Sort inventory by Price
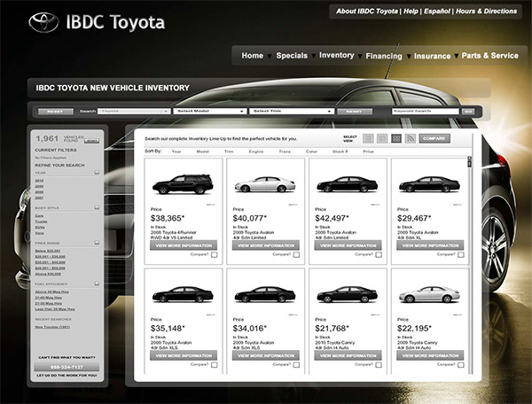This screenshot has width=532, height=404. point(368,151)
